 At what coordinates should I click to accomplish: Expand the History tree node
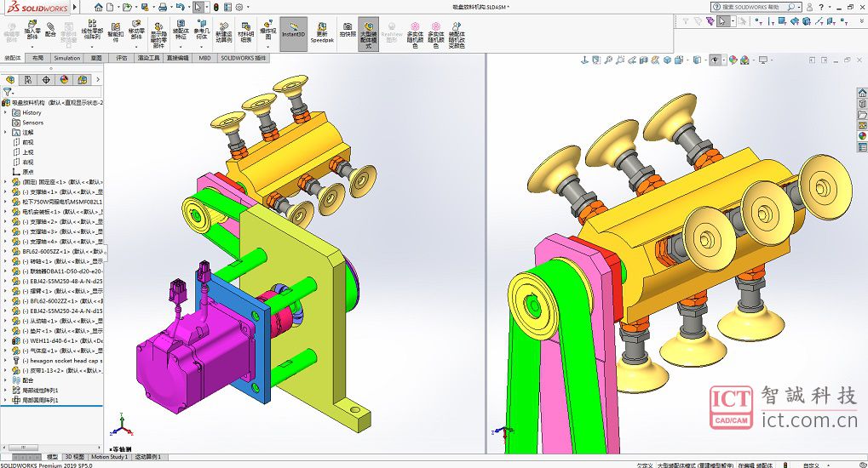tap(6, 112)
